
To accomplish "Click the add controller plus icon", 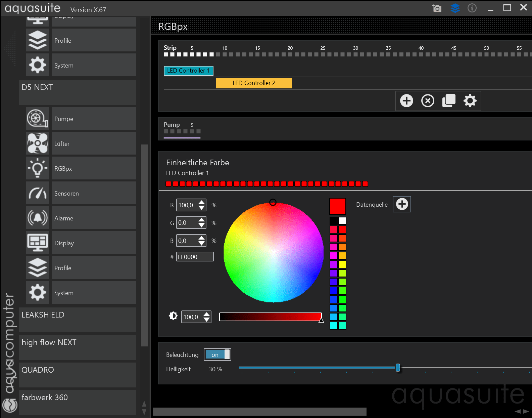I will 406,101.
